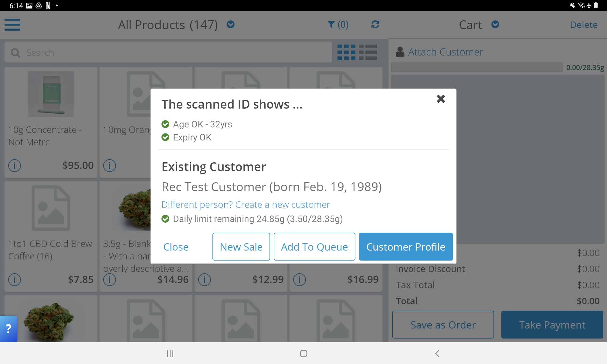Switch to list view layout

pos(368,52)
